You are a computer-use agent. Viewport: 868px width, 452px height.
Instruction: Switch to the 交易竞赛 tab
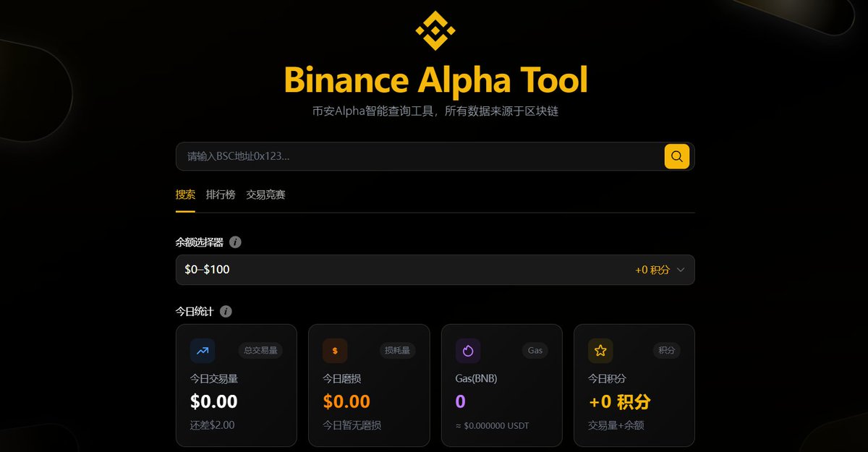[265, 195]
